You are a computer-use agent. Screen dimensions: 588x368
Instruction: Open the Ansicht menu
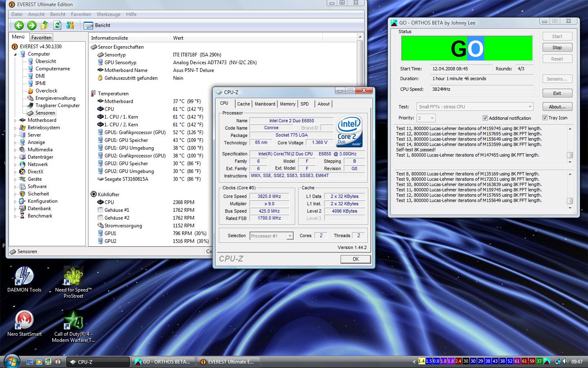click(x=36, y=14)
